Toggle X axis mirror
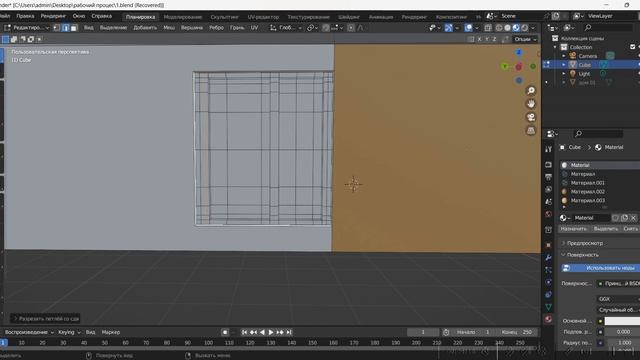This screenshot has width=640, height=360. click(x=479, y=39)
